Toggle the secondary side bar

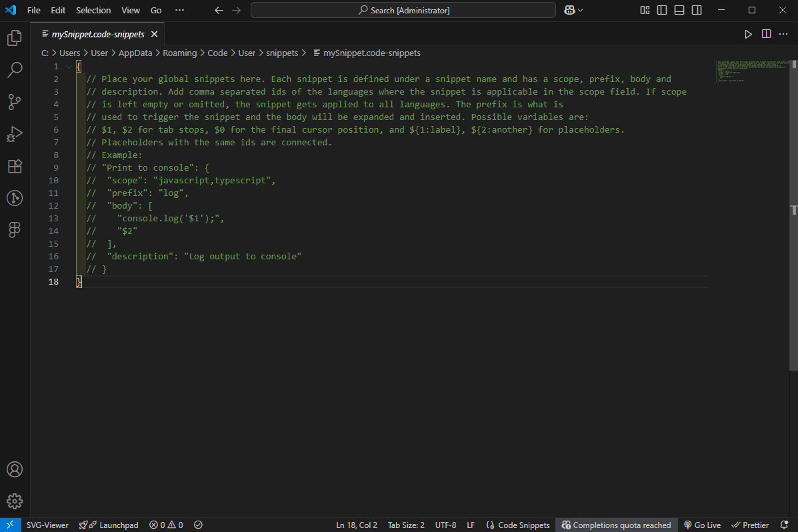click(697, 10)
